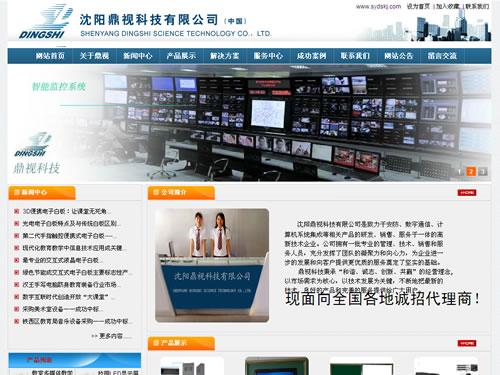Image resolution: width=500 pixels, height=375 pixels.
Task: Switch banner to slide 3
Action: point(483,172)
